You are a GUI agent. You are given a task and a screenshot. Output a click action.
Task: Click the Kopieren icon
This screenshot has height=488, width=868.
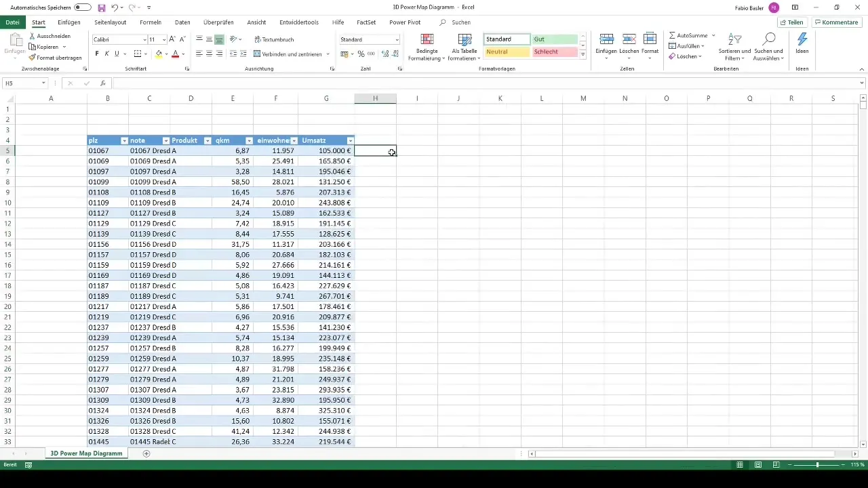click(33, 47)
